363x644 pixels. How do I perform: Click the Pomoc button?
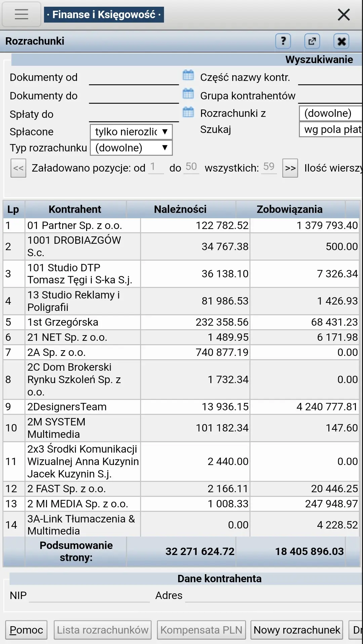tap(26, 630)
